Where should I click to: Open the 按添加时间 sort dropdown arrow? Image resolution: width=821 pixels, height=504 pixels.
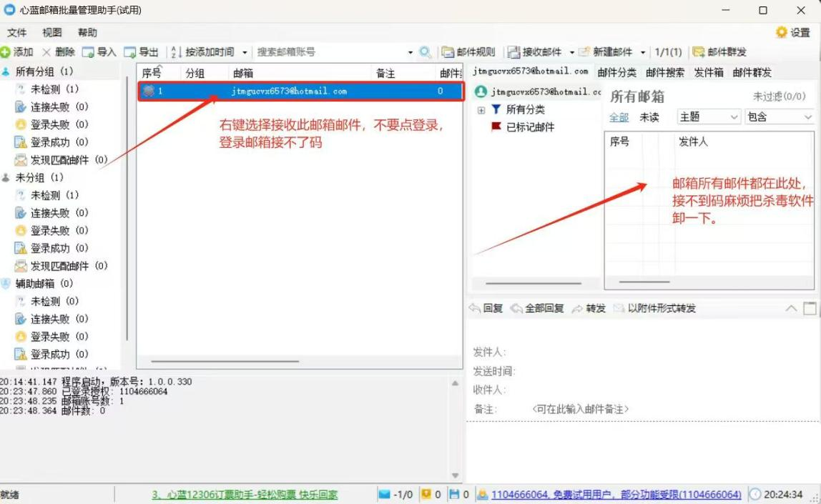(x=245, y=52)
